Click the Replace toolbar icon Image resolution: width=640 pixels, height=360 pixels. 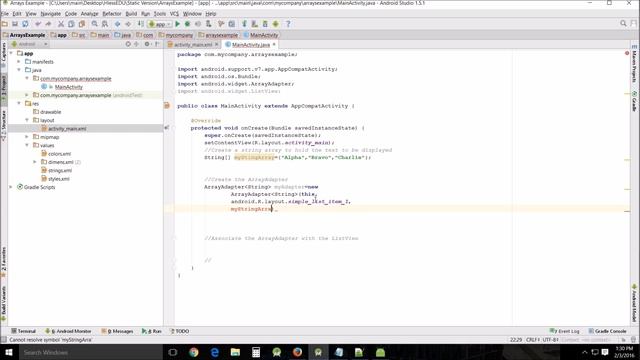pyautogui.click(x=105, y=24)
